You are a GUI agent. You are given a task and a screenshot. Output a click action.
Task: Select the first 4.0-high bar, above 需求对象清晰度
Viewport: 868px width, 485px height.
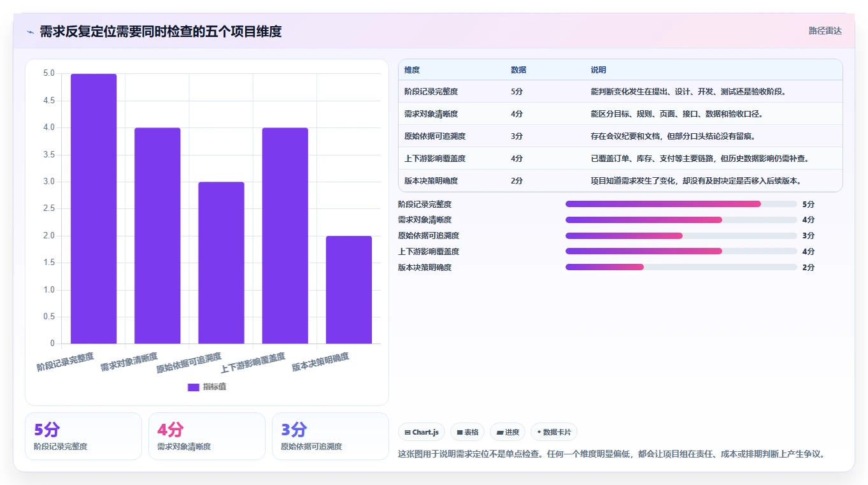point(157,236)
